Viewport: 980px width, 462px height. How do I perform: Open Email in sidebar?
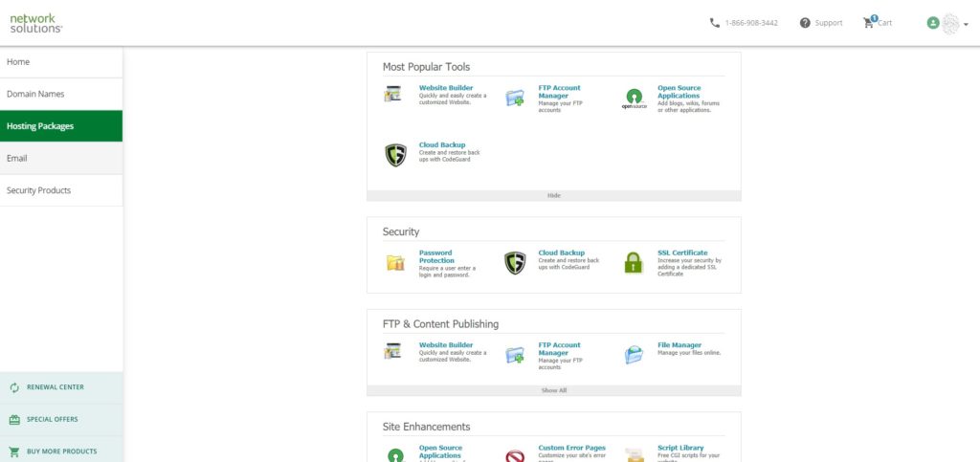click(61, 158)
